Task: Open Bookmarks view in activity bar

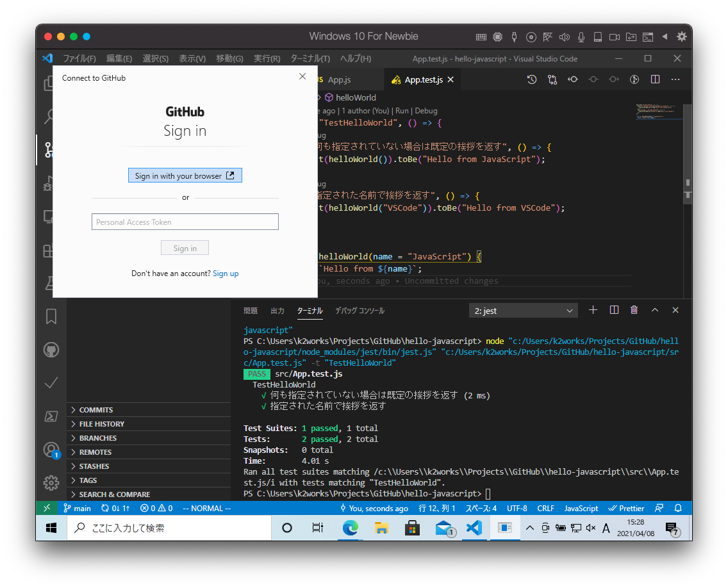Action: click(x=51, y=316)
